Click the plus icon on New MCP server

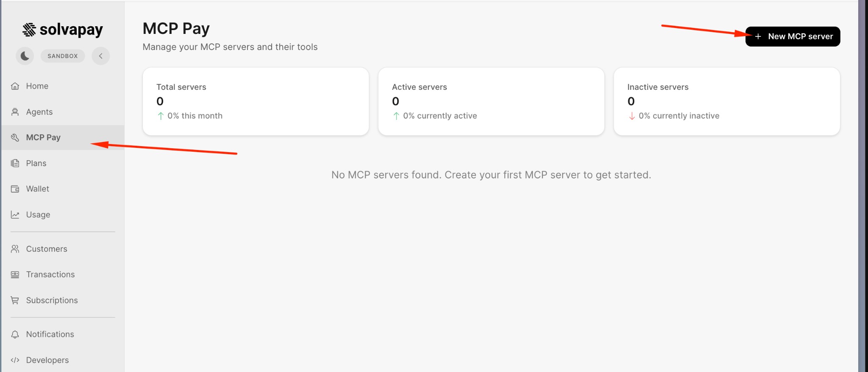coord(758,36)
